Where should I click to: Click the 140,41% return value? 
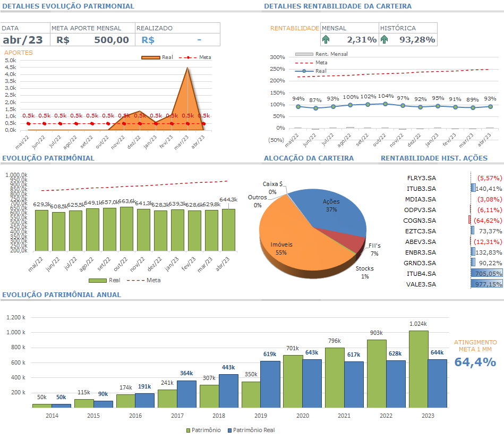click(489, 189)
